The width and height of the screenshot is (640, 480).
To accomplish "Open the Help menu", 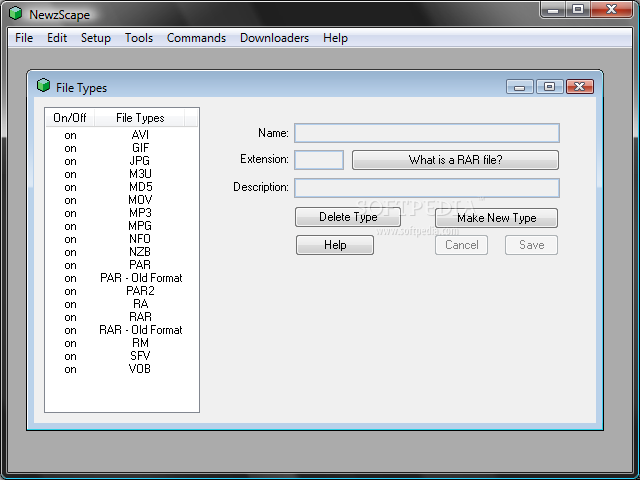I will 336,38.
